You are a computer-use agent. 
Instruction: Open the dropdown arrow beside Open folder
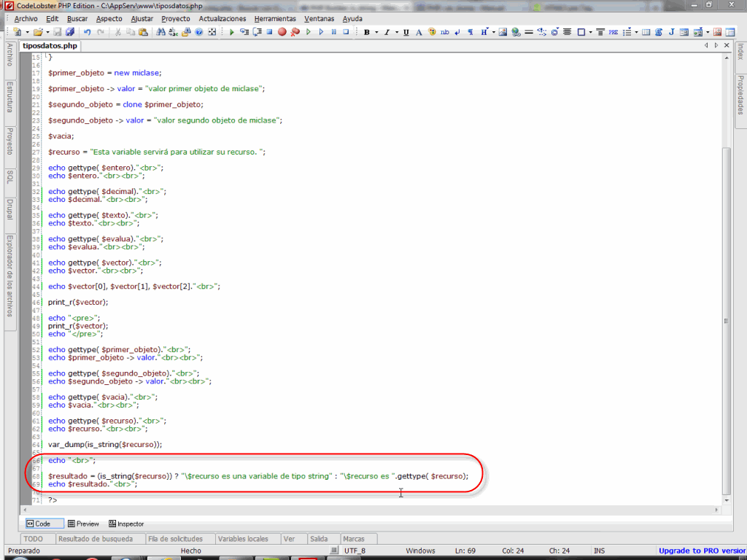(x=47, y=32)
